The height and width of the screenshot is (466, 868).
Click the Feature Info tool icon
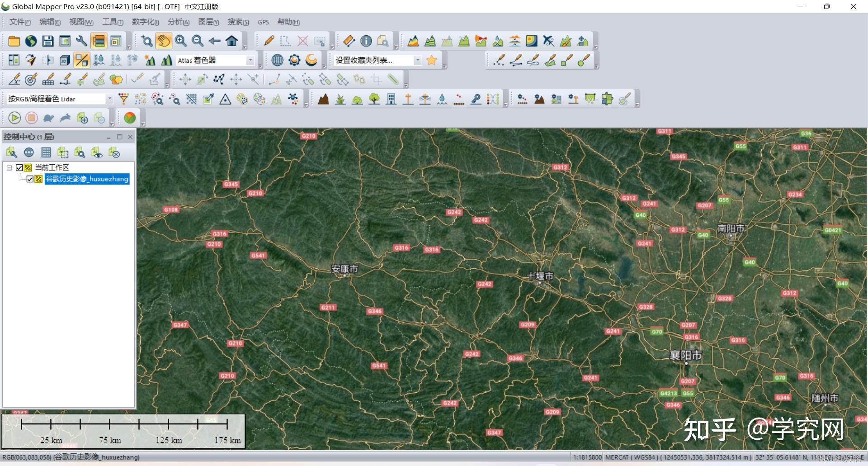pyautogui.click(x=366, y=41)
